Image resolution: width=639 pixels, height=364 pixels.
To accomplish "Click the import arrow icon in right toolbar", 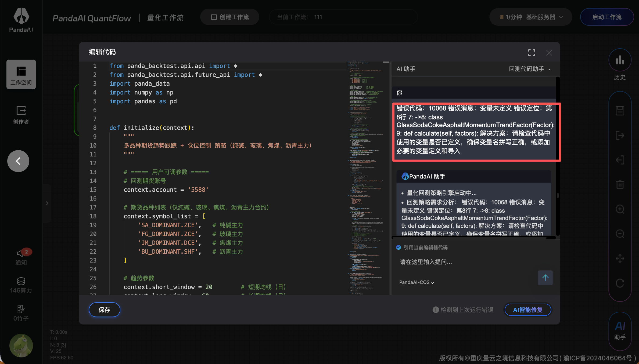I will (620, 160).
